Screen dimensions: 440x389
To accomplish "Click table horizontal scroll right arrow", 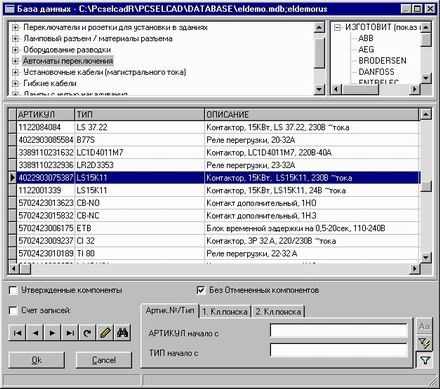I will point(415,268).
